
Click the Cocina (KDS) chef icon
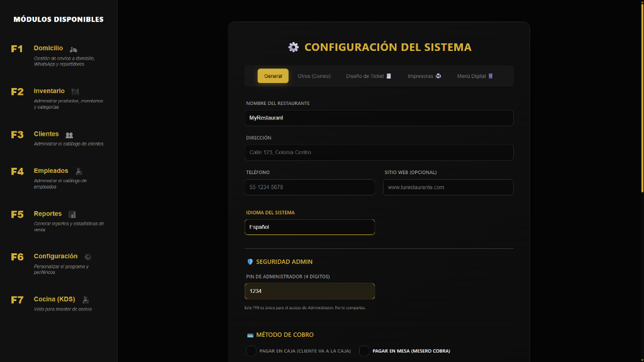tap(86, 299)
